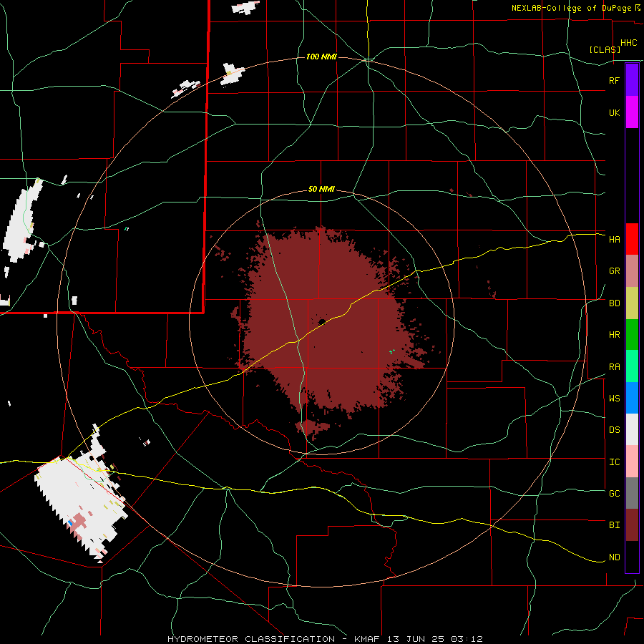The image size is (644, 644).
Task: Click the [CLAS] label
Action: (605, 49)
